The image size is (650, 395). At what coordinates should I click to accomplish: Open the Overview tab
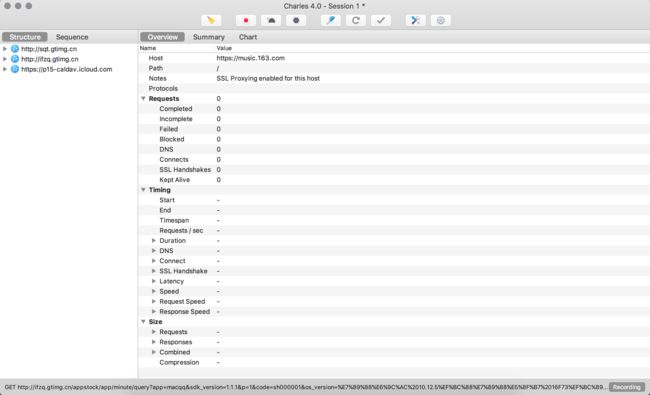click(x=162, y=37)
